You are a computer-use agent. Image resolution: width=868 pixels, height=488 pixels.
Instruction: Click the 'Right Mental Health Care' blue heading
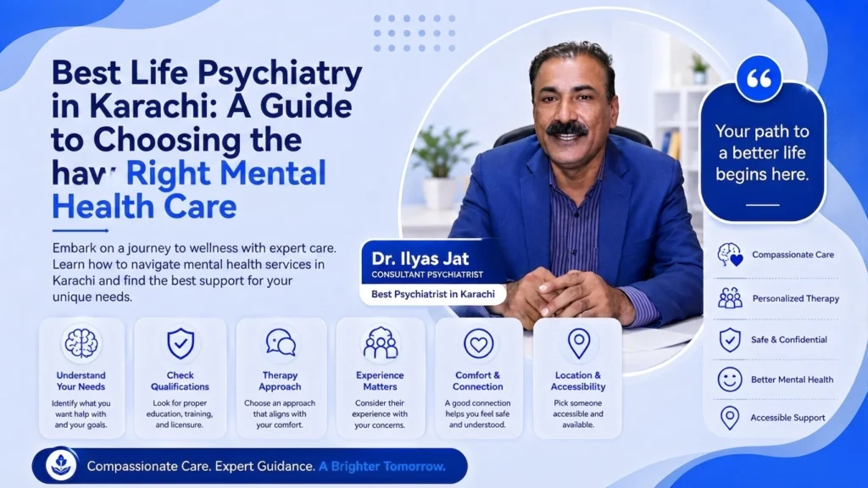(188, 189)
